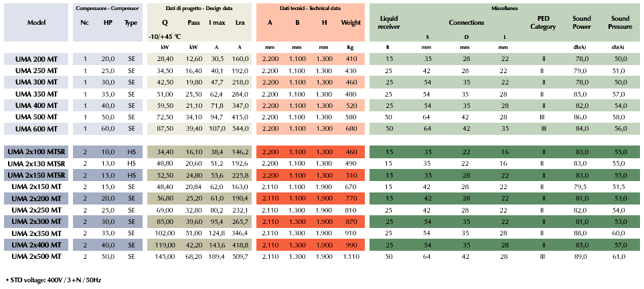This screenshot has height=289, width=644.
Task: Click the Model column header
Action: [x=36, y=22]
